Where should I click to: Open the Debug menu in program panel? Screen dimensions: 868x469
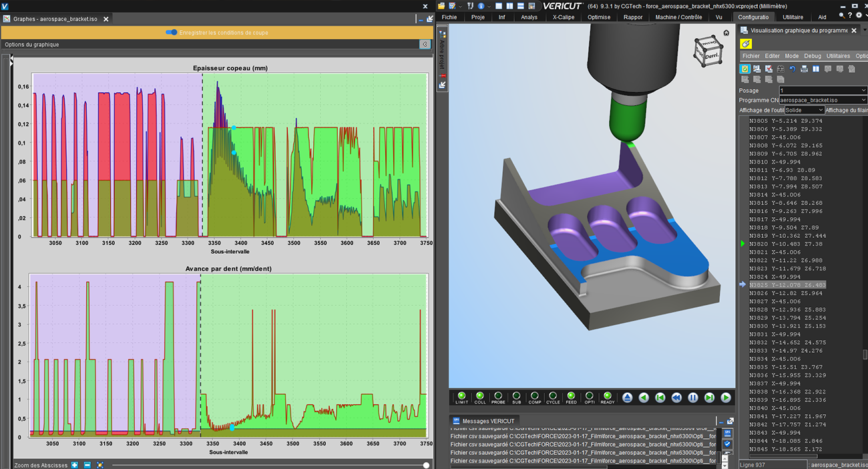click(812, 56)
